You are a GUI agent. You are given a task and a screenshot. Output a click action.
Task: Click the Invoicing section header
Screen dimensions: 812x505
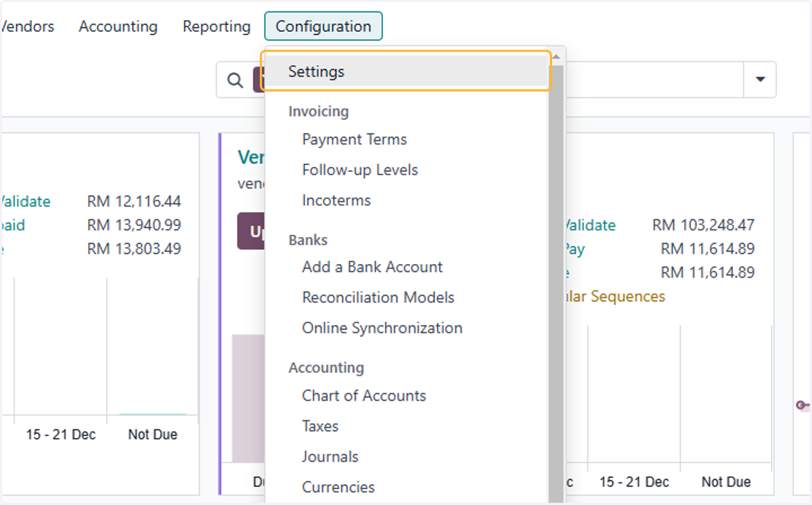[x=319, y=111]
